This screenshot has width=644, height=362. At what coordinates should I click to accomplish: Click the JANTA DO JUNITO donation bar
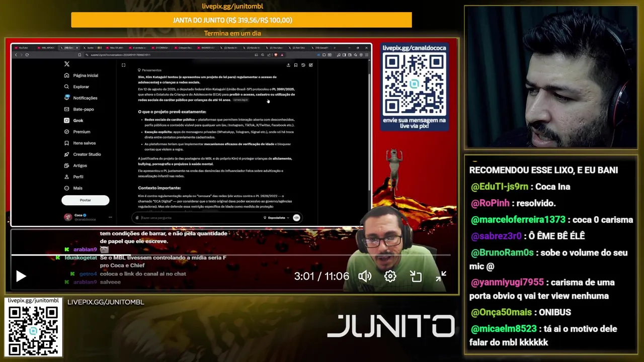[242, 20]
